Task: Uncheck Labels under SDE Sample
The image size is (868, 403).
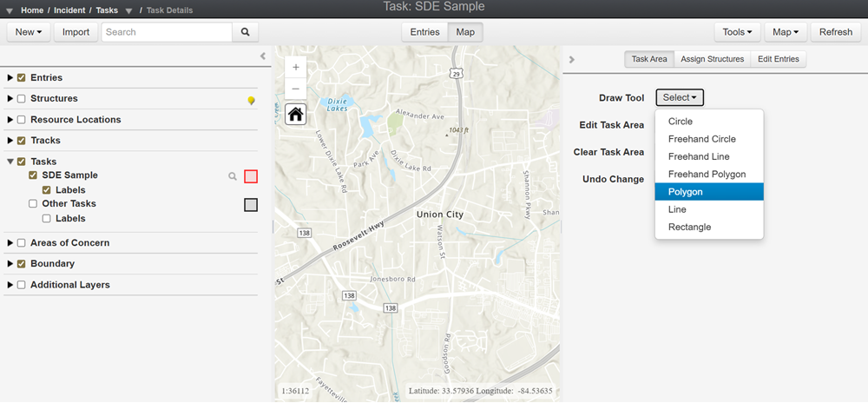Action: point(47,190)
